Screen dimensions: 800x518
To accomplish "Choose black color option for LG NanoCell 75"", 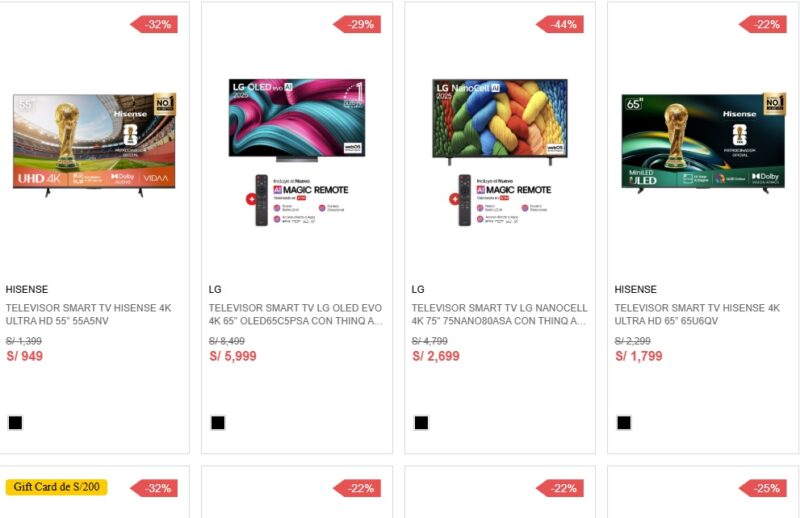I will coord(421,423).
